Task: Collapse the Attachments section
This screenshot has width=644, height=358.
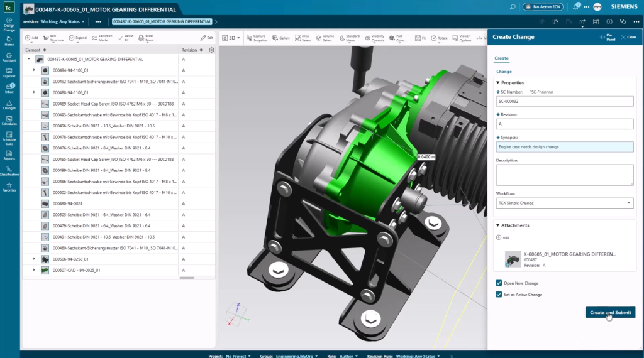Action: point(498,225)
